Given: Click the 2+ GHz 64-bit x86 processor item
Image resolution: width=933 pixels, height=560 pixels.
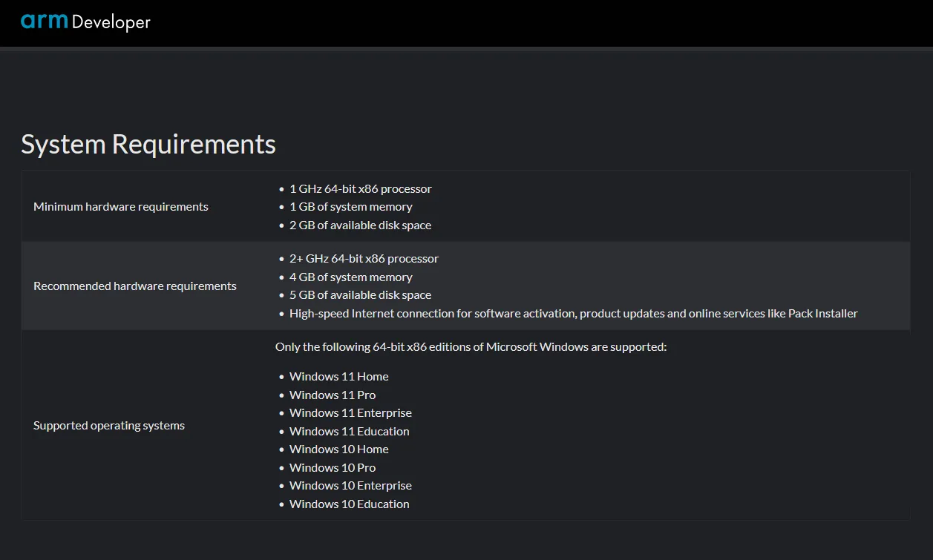Looking at the screenshot, I should click(364, 259).
